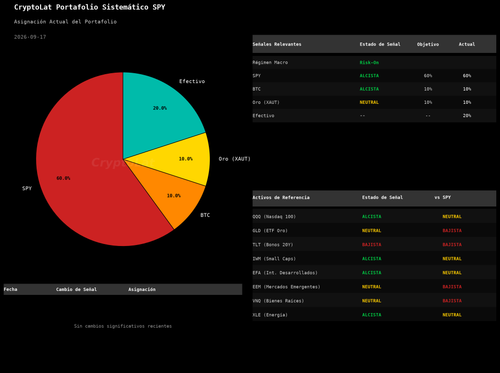Click NEUTRAL status in the Oro (XAUT) row
The width and height of the screenshot is (500, 373).
click(369, 102)
